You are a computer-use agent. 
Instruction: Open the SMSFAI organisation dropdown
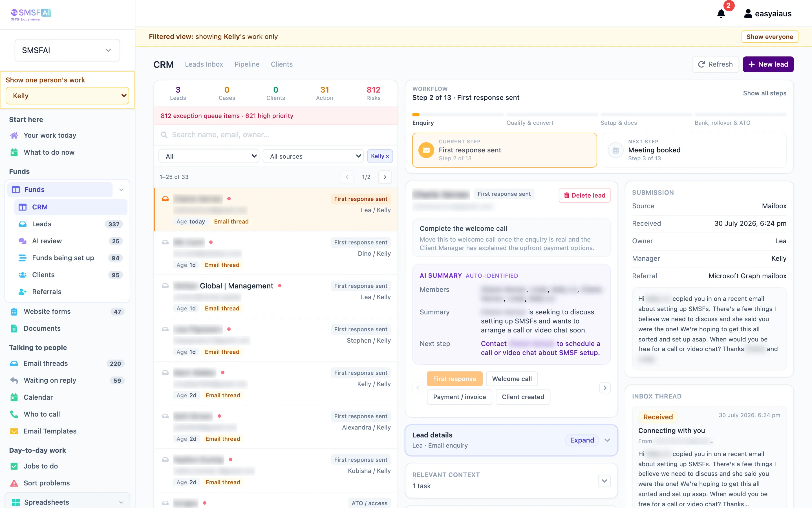(x=67, y=50)
